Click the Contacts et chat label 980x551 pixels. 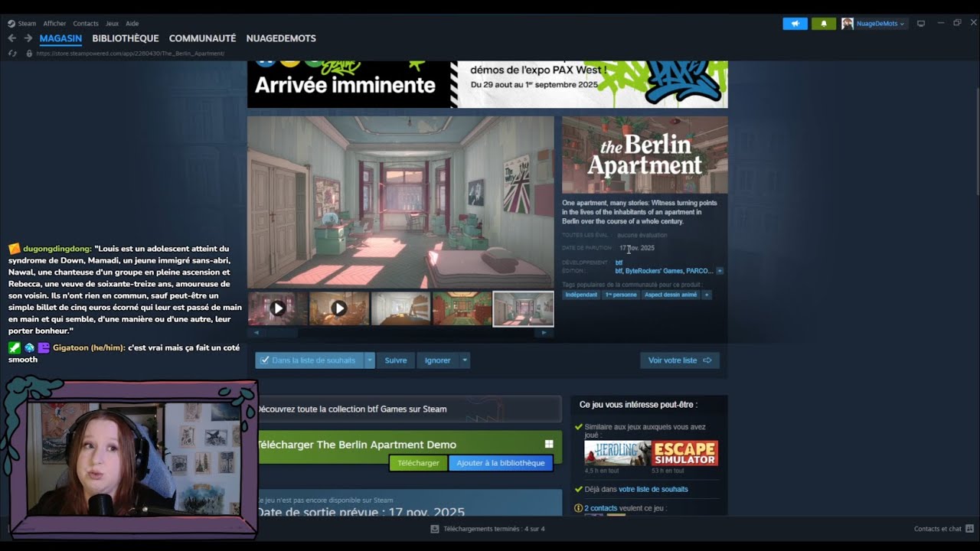(x=938, y=529)
